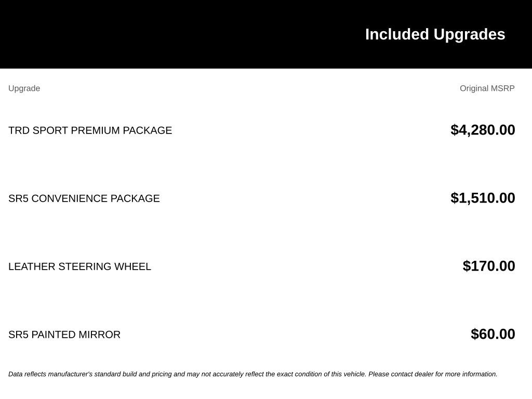Select the Upgrade column header
This screenshot has width=532, height=399.
click(24, 88)
